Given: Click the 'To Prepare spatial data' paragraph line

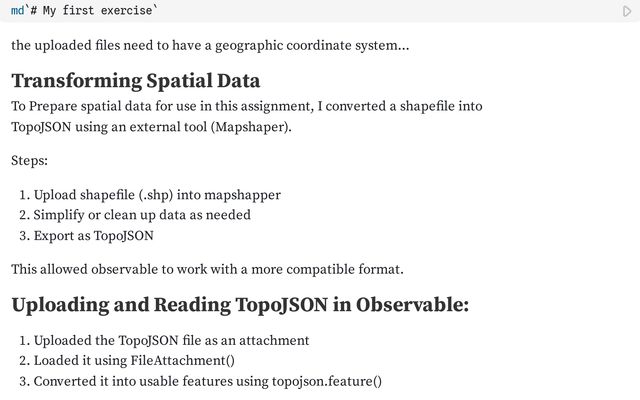Looking at the screenshot, I should click(246, 106).
